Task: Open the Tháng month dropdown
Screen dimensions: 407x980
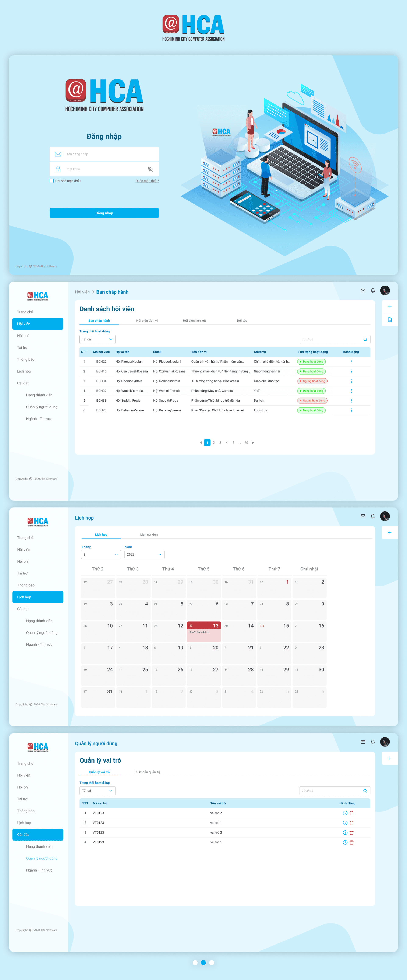Action: (x=101, y=555)
